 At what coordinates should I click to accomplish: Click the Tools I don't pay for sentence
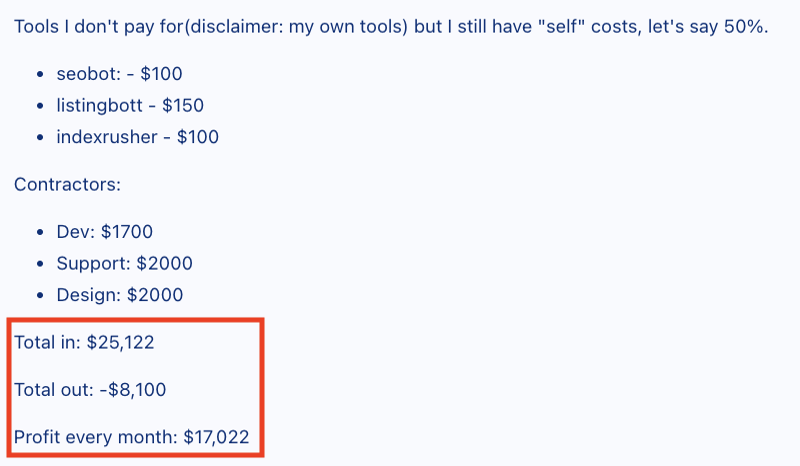pos(391,27)
